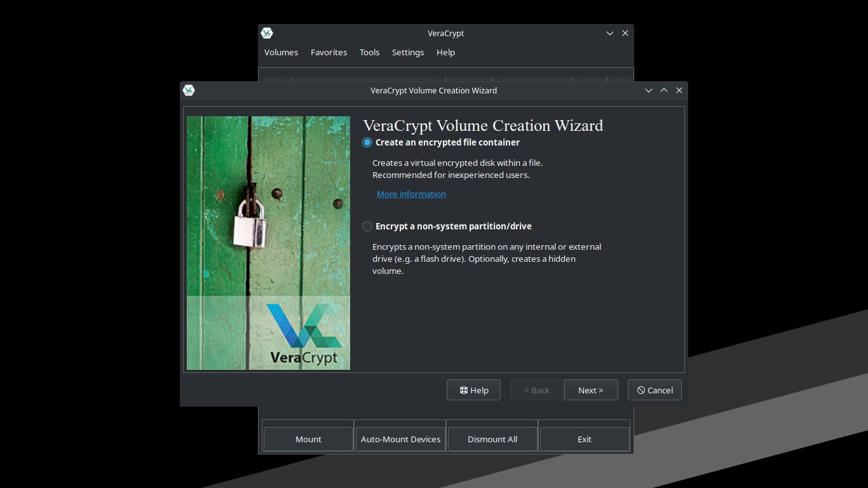This screenshot has height=488, width=868.
Task: Select Create an encrypted file container option
Action: pos(441,142)
